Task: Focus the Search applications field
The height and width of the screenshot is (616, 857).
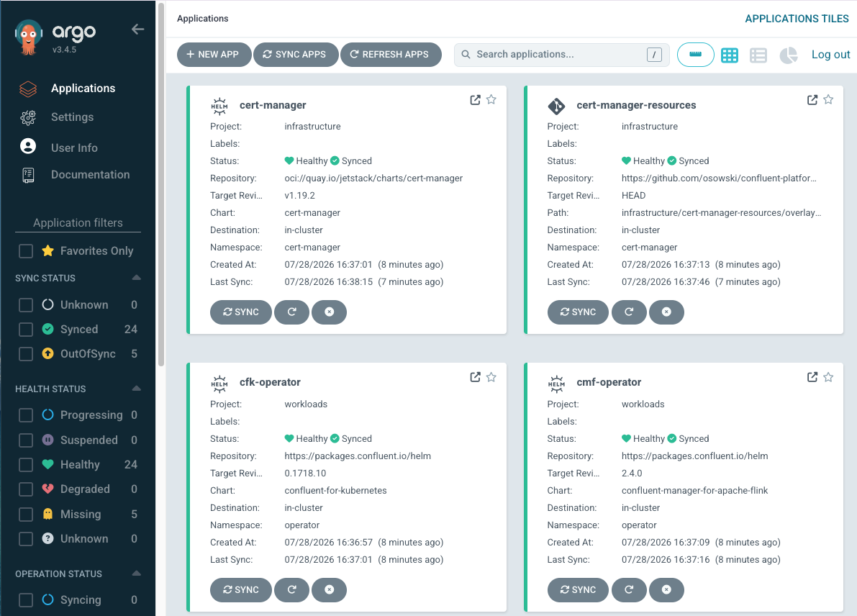Action: pyautogui.click(x=561, y=55)
